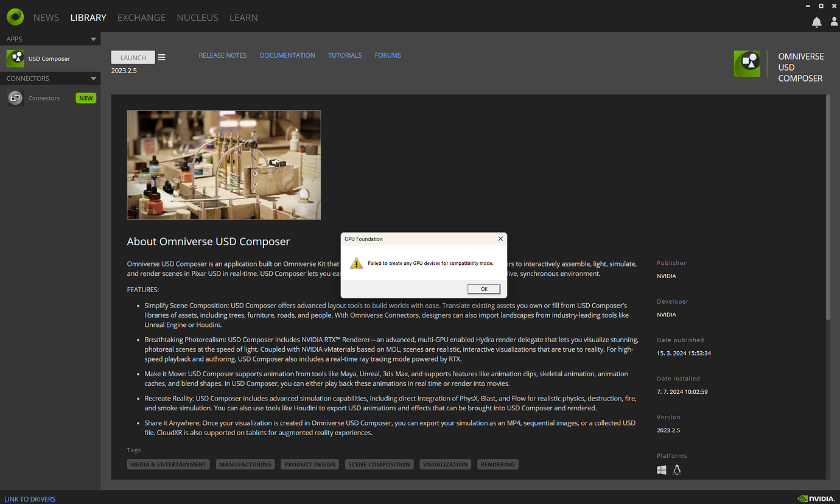Image resolution: width=840 pixels, height=504 pixels.
Task: Click the Windows platform icon under Platforms
Action: tap(662, 469)
